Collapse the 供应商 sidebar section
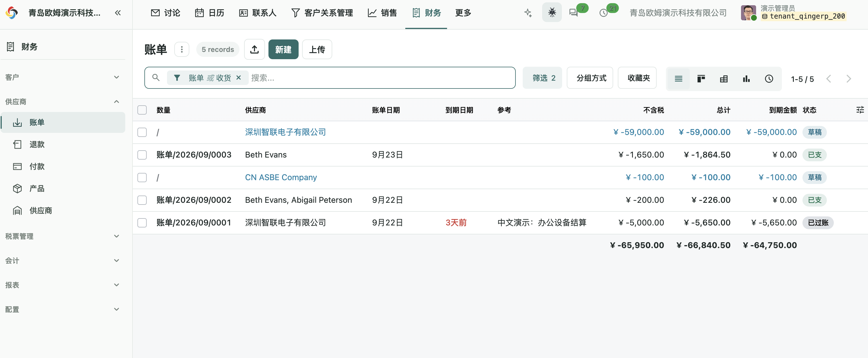 (x=63, y=102)
